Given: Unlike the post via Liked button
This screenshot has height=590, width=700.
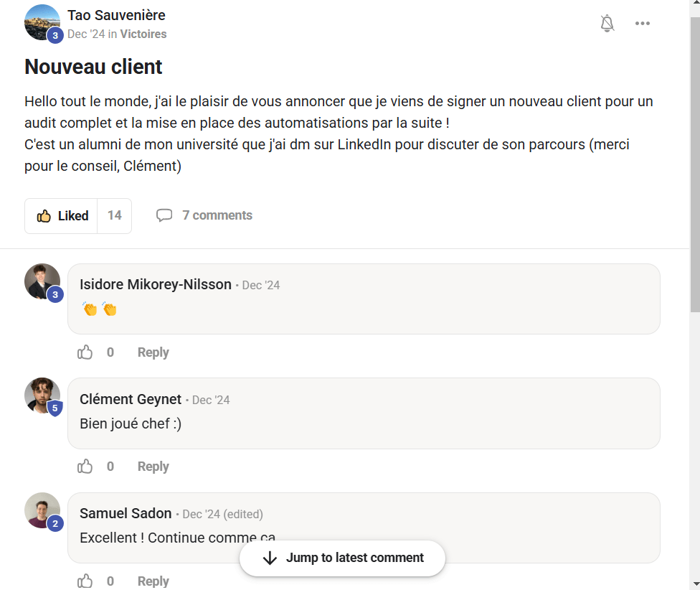Looking at the screenshot, I should [62, 216].
